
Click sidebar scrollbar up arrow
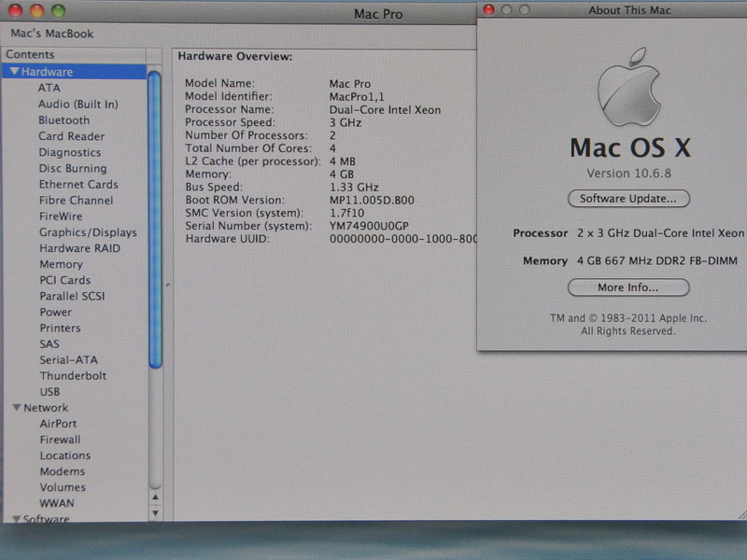(155, 497)
